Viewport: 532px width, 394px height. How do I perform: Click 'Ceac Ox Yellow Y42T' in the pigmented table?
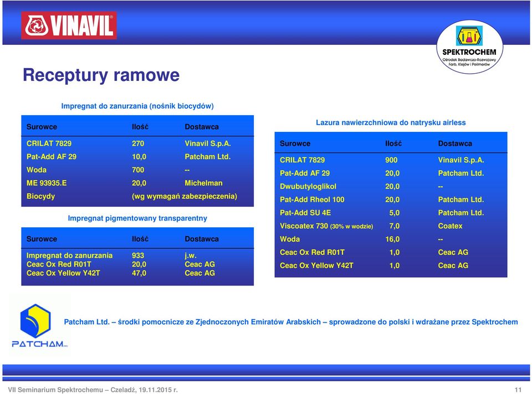point(63,273)
